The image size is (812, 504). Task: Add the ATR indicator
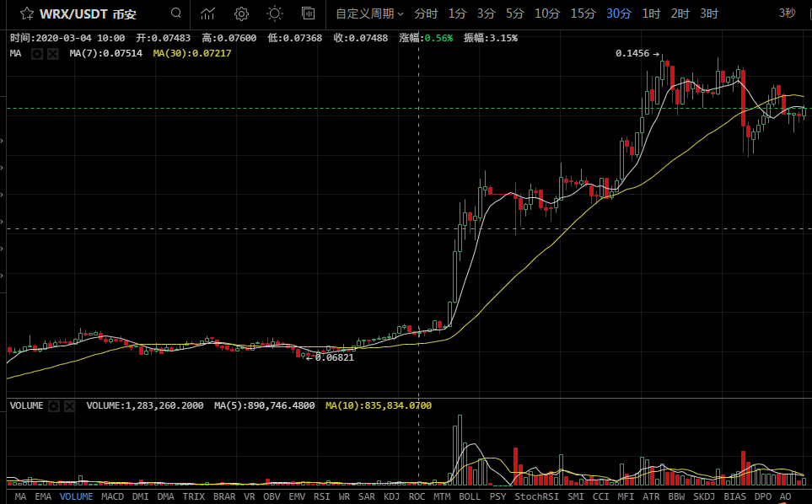pos(651,496)
